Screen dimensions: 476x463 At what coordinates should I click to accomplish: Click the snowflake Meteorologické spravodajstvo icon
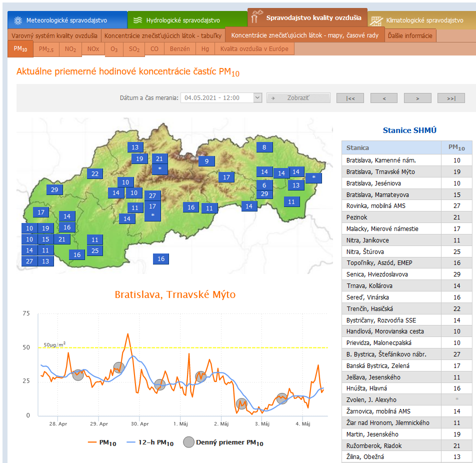point(18,20)
